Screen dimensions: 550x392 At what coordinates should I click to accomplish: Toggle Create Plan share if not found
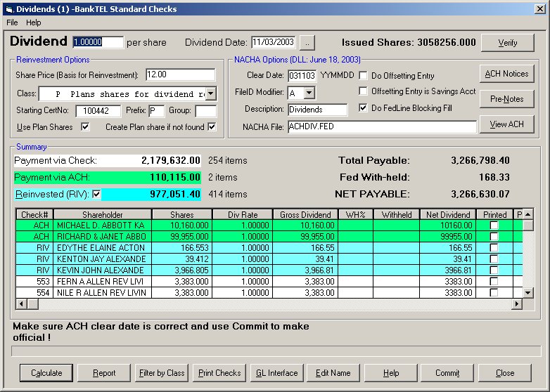click(211, 127)
